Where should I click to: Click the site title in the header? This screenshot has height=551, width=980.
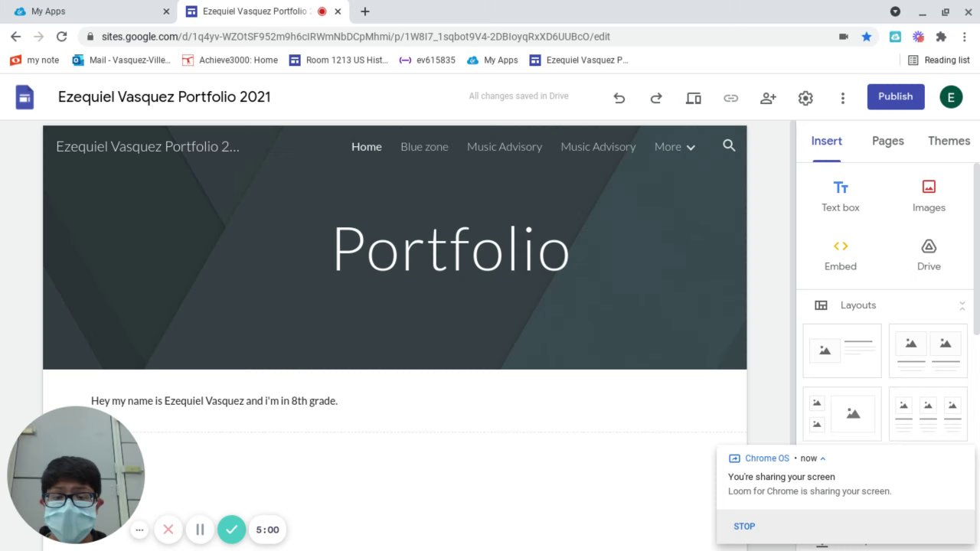(x=148, y=147)
